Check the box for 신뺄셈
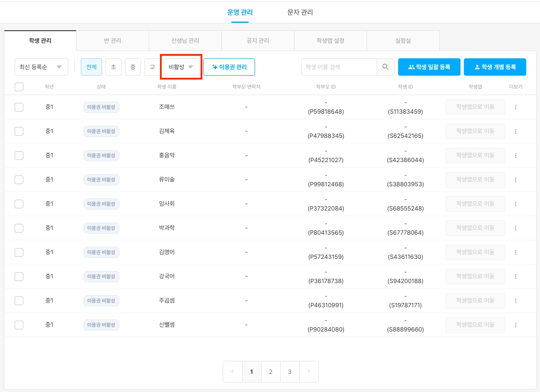 pos(19,325)
